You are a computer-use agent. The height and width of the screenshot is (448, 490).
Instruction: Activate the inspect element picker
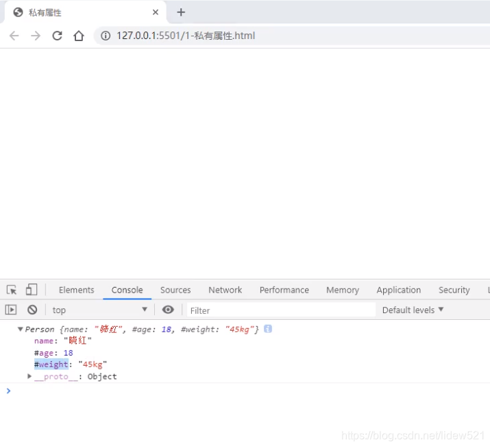pos(12,290)
